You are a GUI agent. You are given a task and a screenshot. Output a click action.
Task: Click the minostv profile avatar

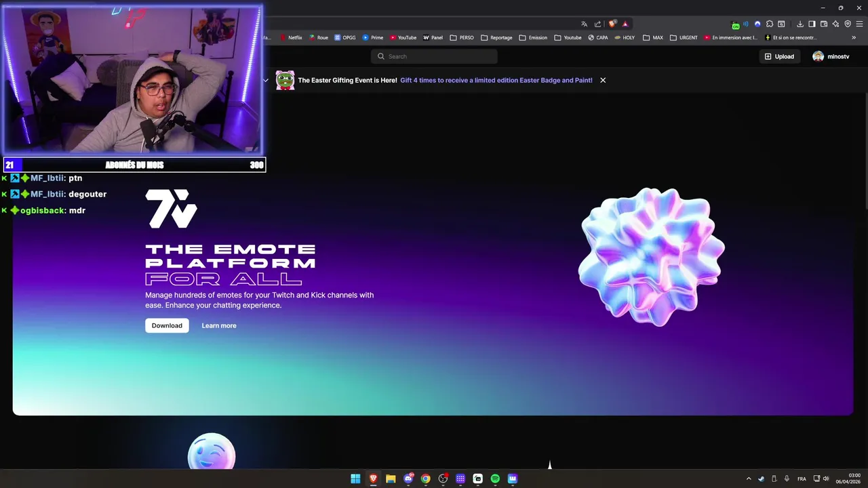[818, 56]
